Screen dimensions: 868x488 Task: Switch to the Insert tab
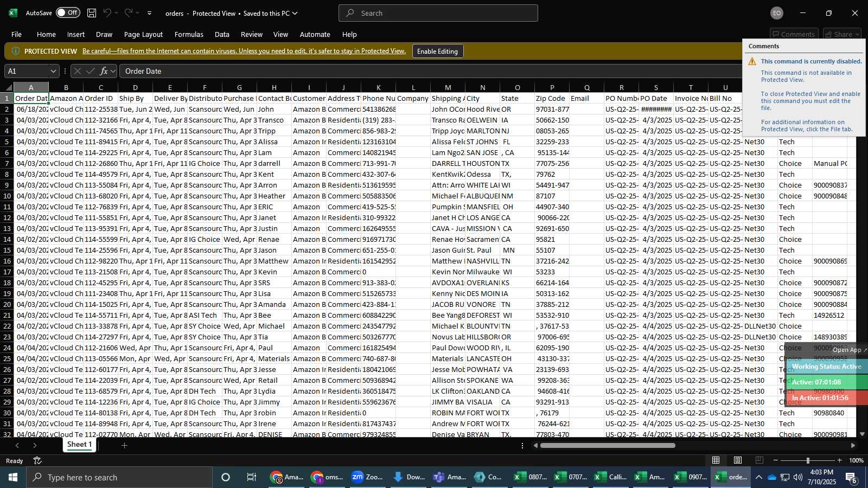tap(76, 34)
